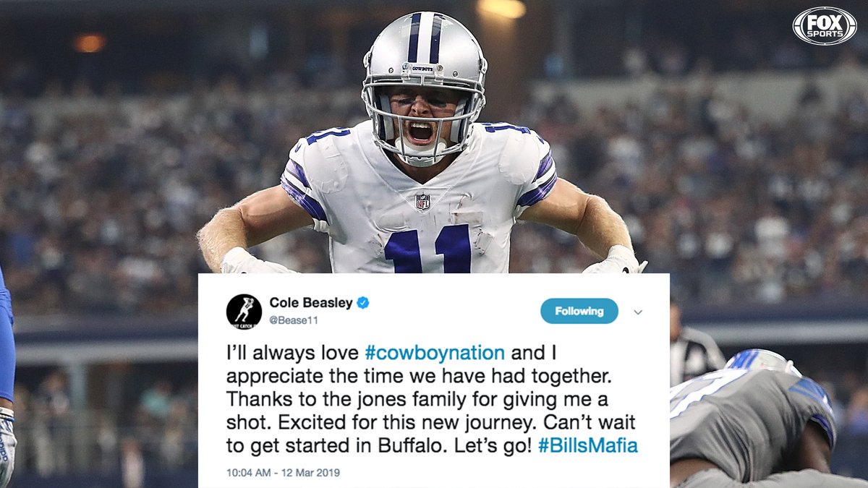Click the NFL shield on the jersey
The width and height of the screenshot is (868, 488).
pos(422,202)
